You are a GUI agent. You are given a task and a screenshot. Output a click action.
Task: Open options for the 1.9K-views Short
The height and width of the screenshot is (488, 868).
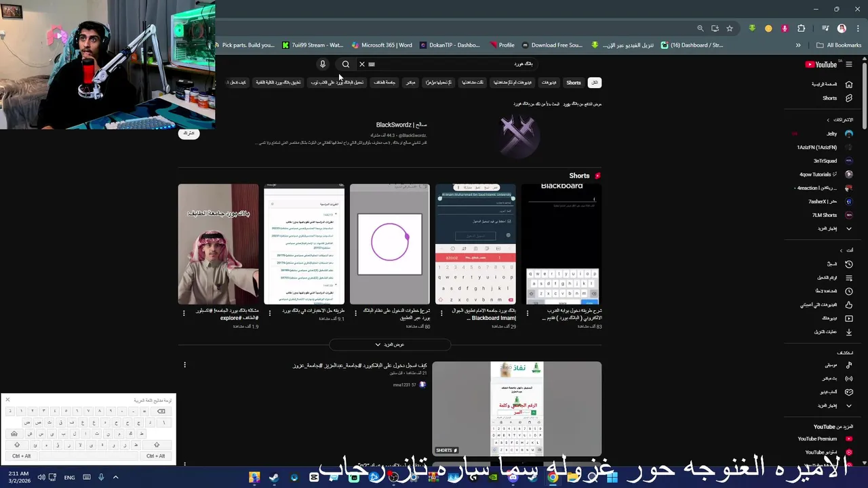click(x=184, y=313)
